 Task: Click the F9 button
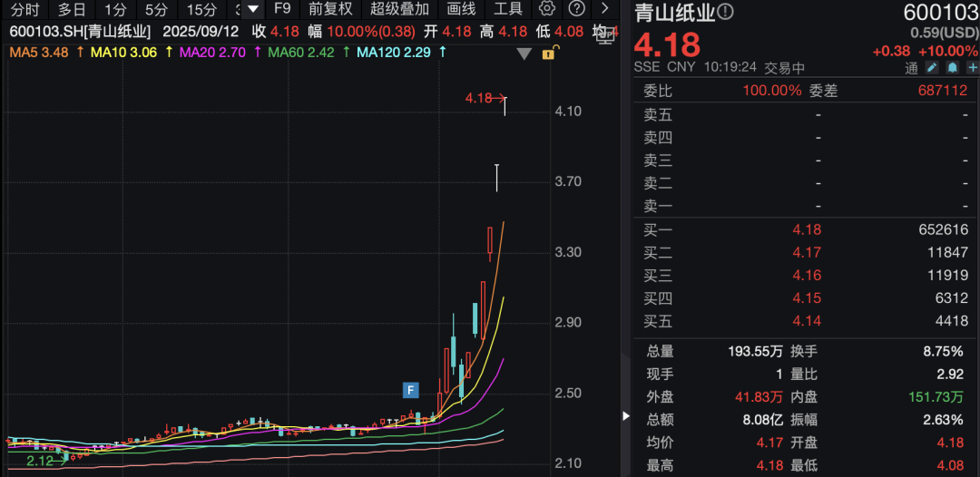[282, 9]
